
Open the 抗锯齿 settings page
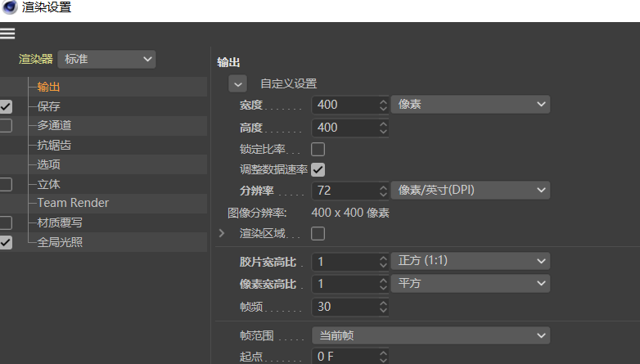click(x=54, y=146)
